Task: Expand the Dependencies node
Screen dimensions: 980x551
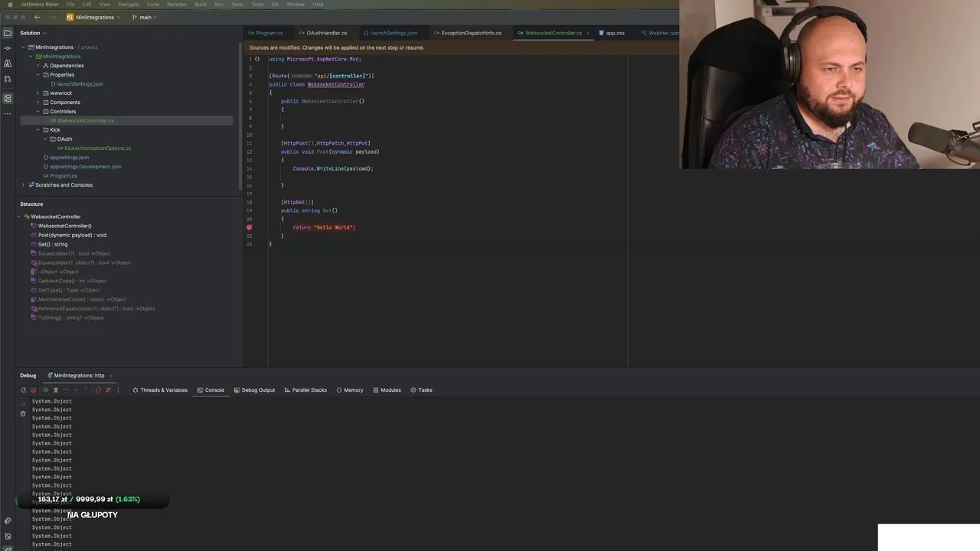Action: (38, 66)
